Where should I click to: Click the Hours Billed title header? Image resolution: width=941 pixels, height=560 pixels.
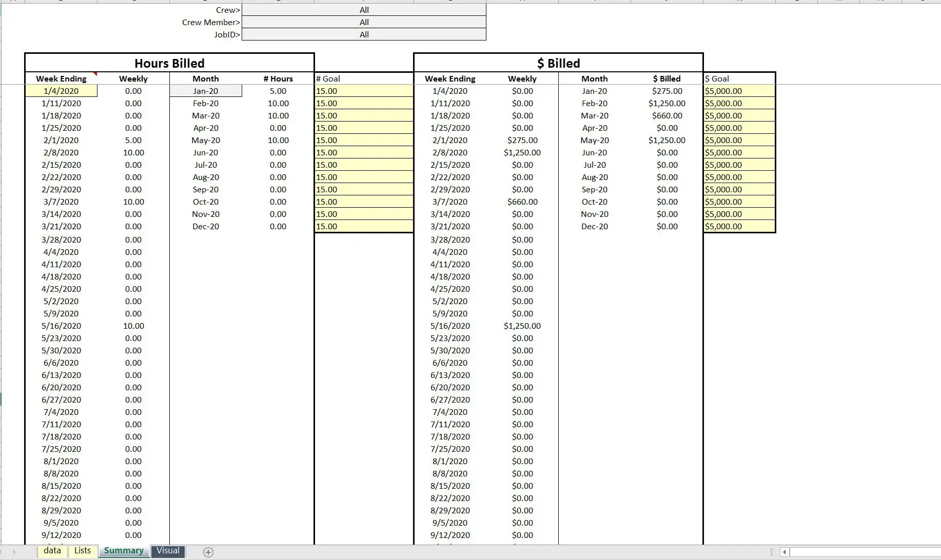[169, 63]
